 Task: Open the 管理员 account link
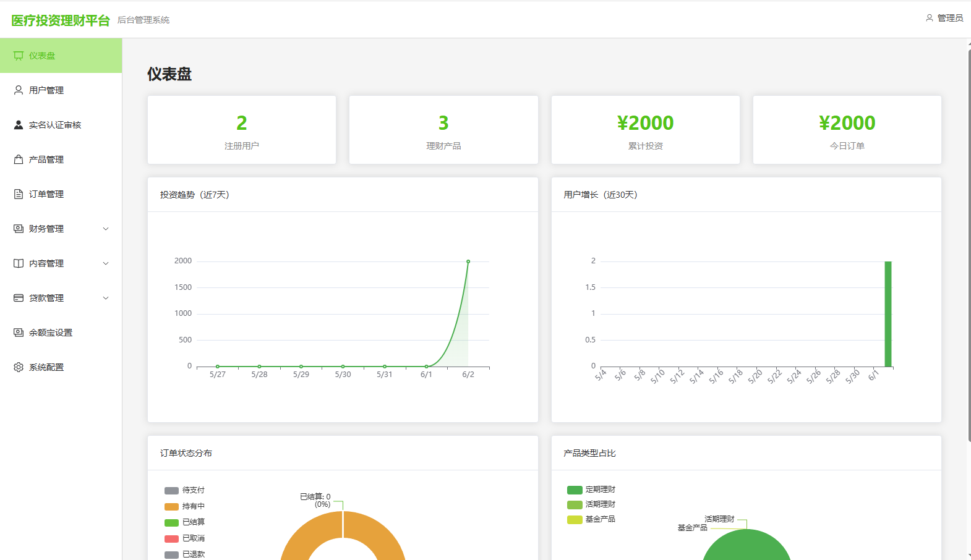pyautogui.click(x=944, y=18)
